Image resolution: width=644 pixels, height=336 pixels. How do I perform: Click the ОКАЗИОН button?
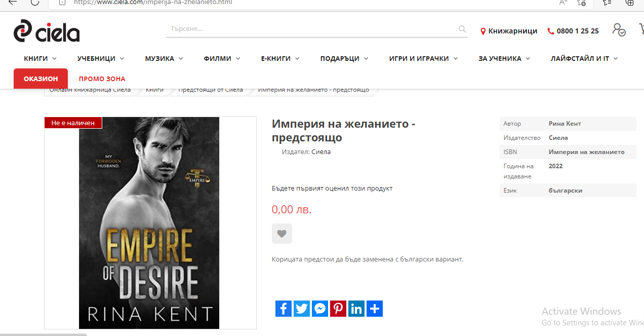click(x=41, y=79)
